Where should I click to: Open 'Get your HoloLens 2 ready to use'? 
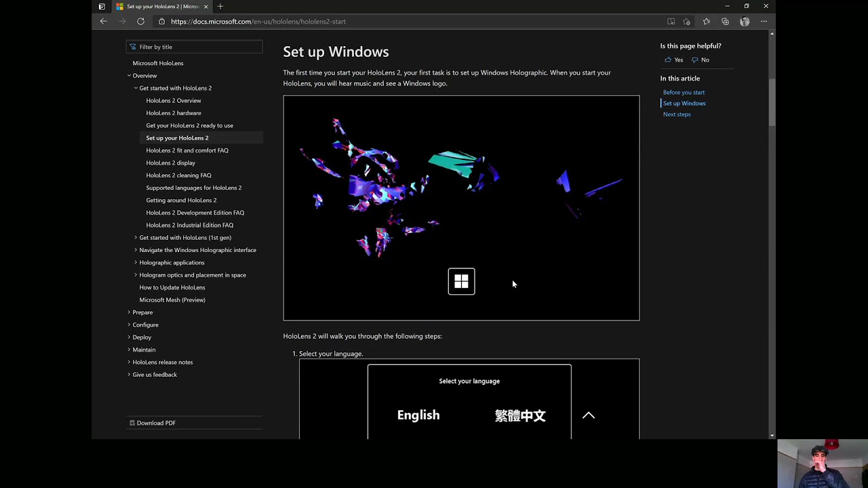click(189, 125)
